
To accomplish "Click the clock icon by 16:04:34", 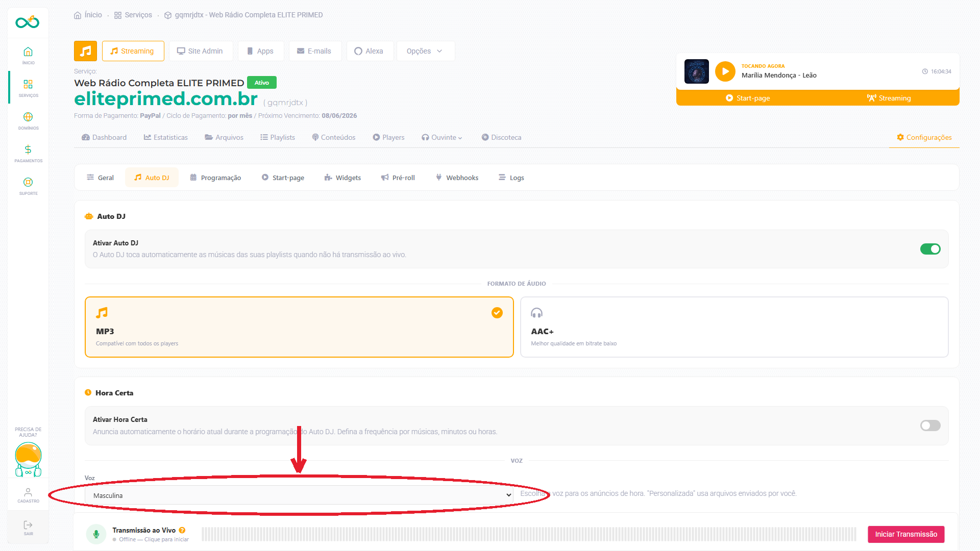I will pos(925,71).
